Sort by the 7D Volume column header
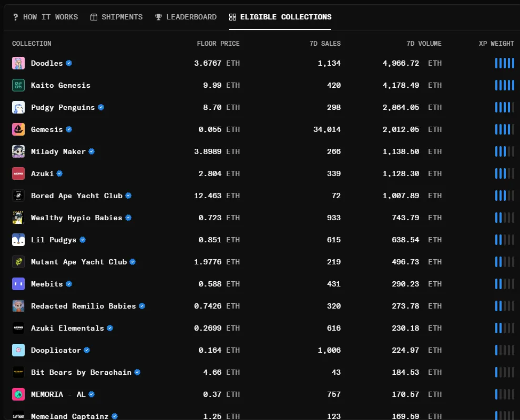 [x=424, y=44]
